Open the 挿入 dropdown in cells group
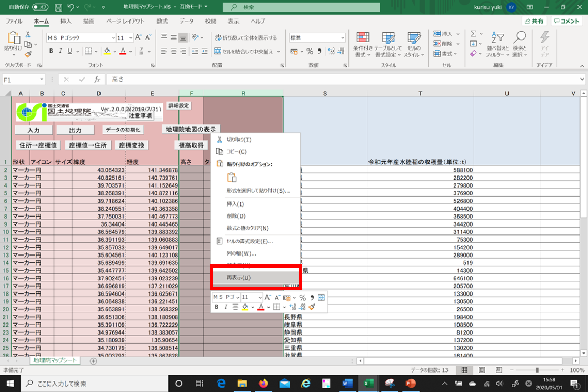 click(458, 34)
